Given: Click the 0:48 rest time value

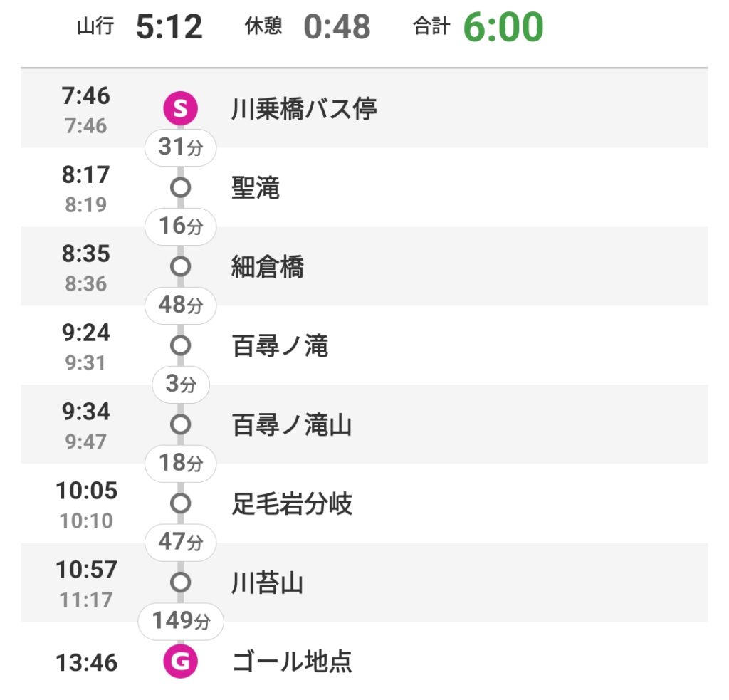Looking at the screenshot, I should pos(337,26).
